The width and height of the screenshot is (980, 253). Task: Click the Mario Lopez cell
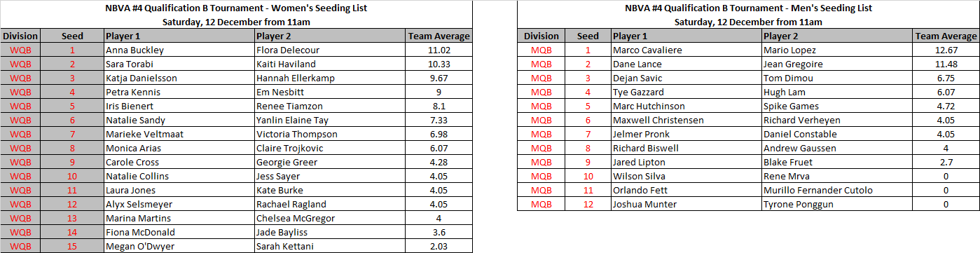pos(837,50)
